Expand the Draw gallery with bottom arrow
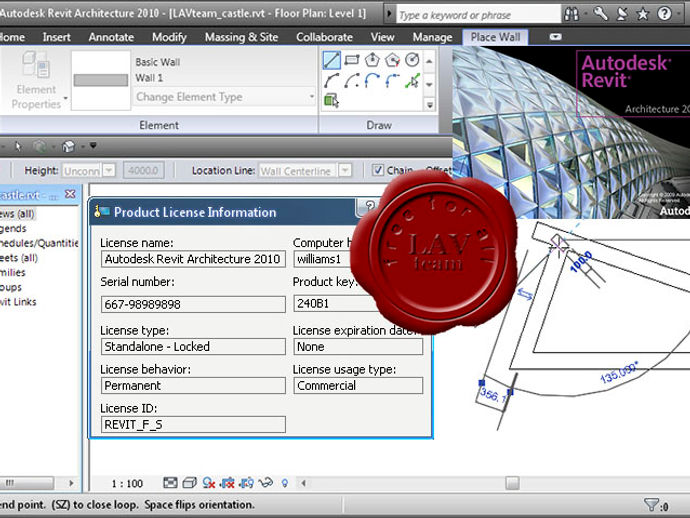 [429, 105]
